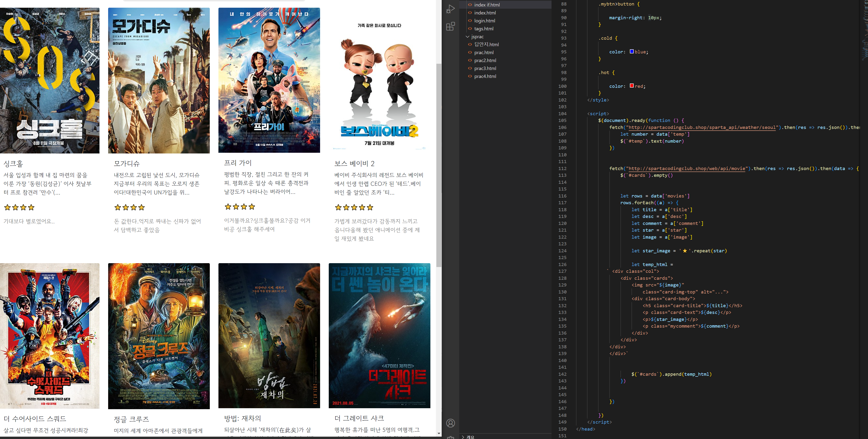Click the webpage scrollbar down arrow
This screenshot has height=439, width=868.
(439, 433)
